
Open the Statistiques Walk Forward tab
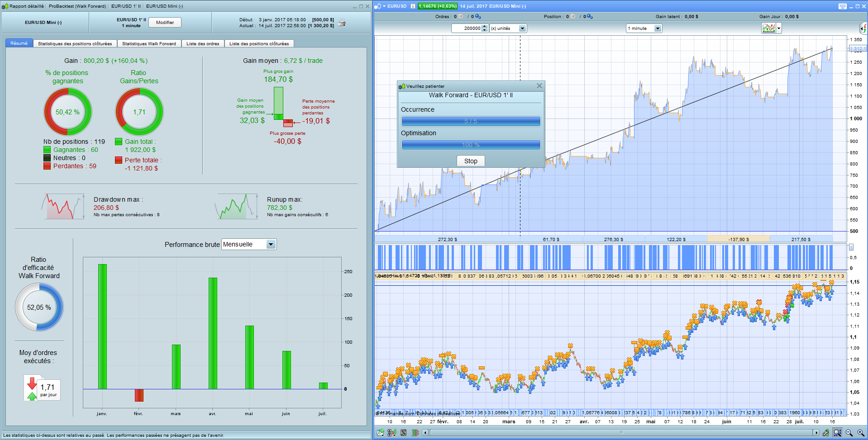tap(149, 43)
